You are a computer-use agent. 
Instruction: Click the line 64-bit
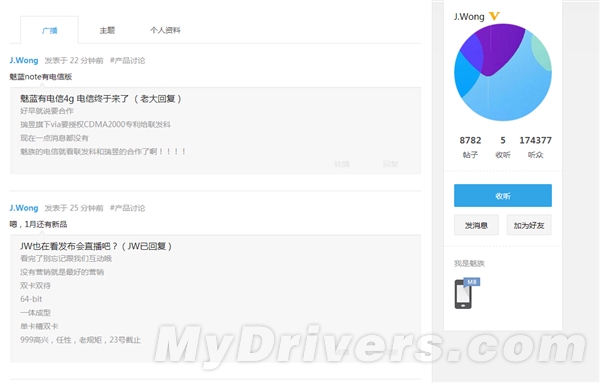pos(31,299)
